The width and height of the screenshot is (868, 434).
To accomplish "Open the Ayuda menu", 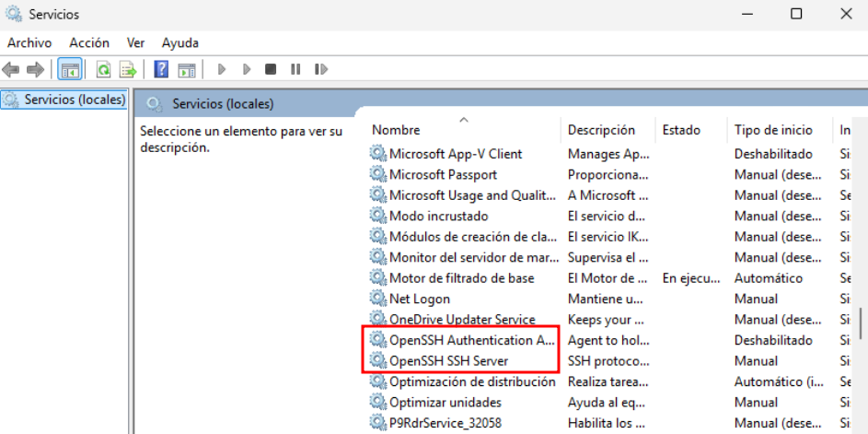I will click(179, 42).
